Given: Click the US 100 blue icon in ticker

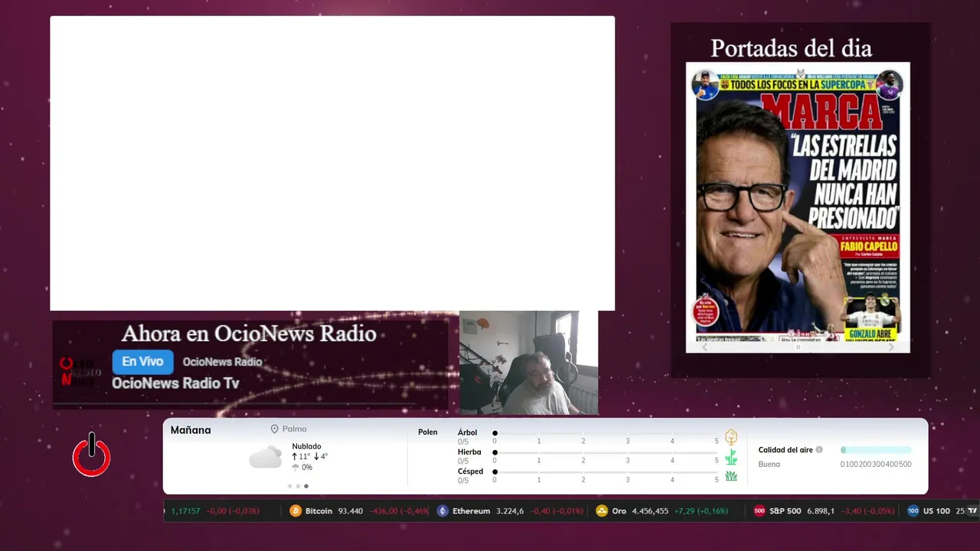Looking at the screenshot, I should 913,510.
